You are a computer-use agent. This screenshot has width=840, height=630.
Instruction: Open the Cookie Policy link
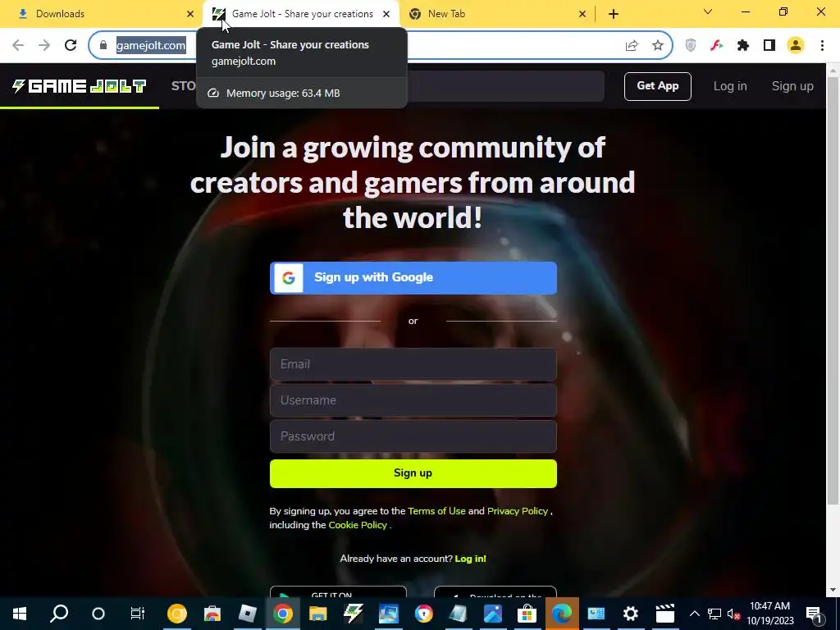coord(358,525)
